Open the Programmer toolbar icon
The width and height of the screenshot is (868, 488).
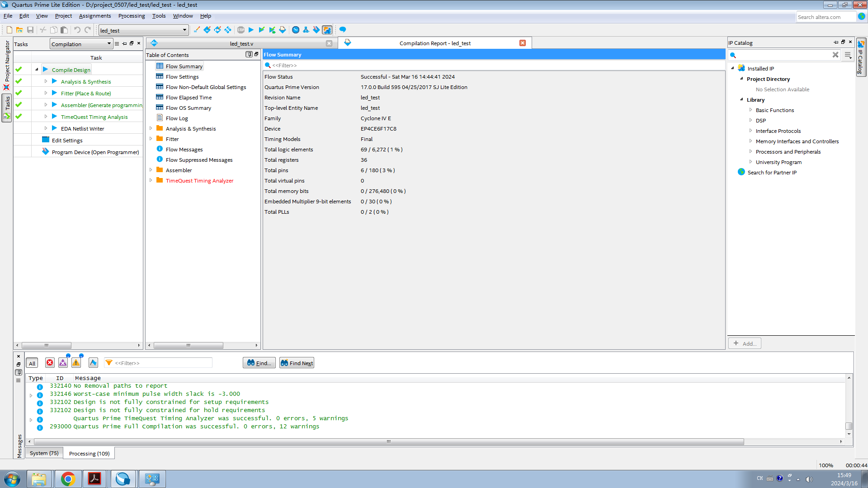[316, 30]
